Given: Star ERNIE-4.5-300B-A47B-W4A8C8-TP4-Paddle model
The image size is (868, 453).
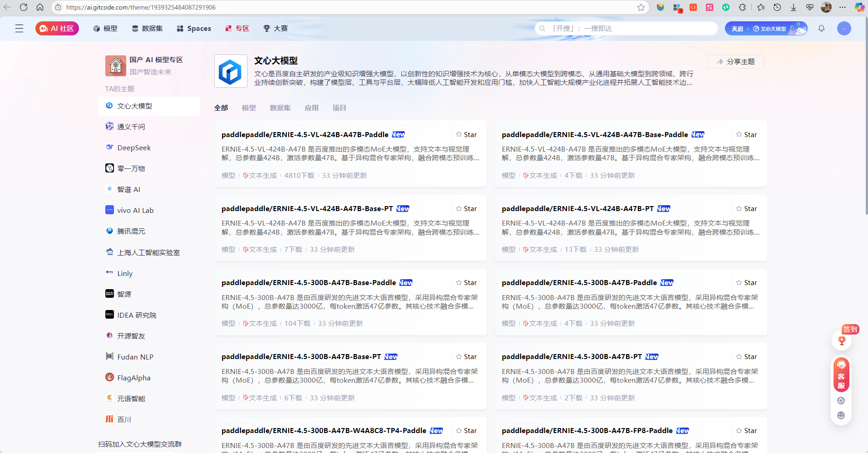Looking at the screenshot, I should point(466,431).
